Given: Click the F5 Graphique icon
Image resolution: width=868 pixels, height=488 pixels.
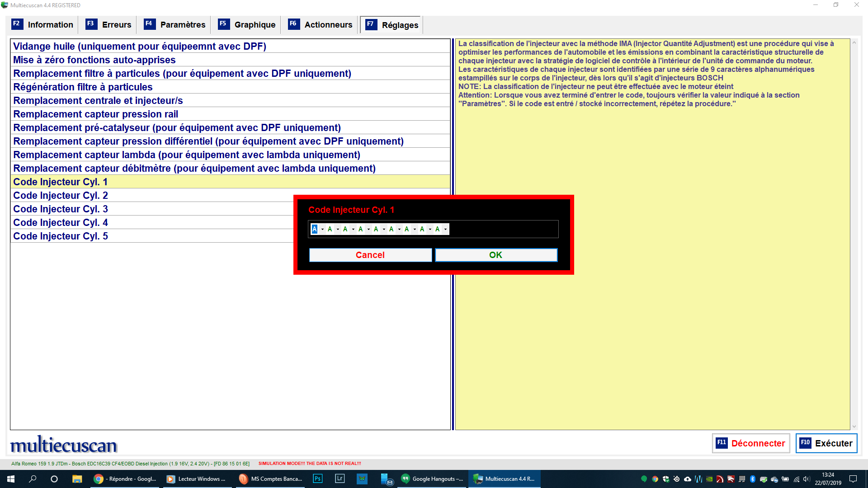Looking at the screenshot, I should click(x=223, y=24).
